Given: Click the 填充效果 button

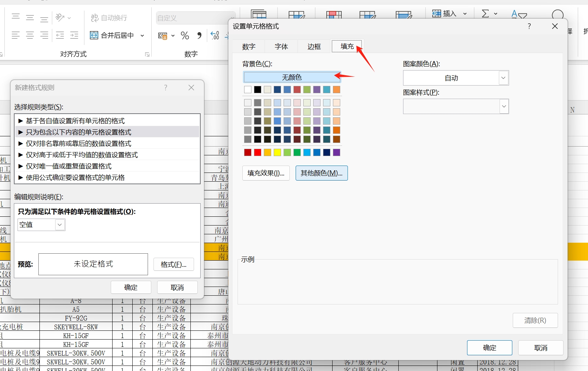Looking at the screenshot, I should tap(266, 173).
